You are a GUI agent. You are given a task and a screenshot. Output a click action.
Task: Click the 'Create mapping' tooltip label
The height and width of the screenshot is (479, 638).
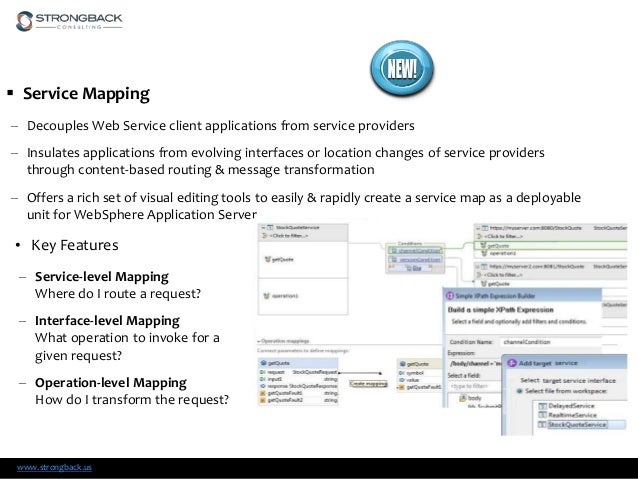(368, 384)
